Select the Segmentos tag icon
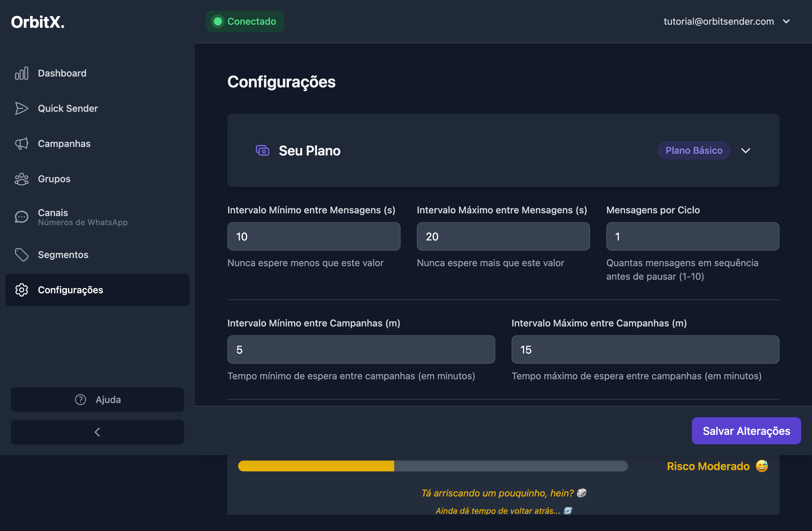This screenshot has width=812, height=531. [22, 255]
